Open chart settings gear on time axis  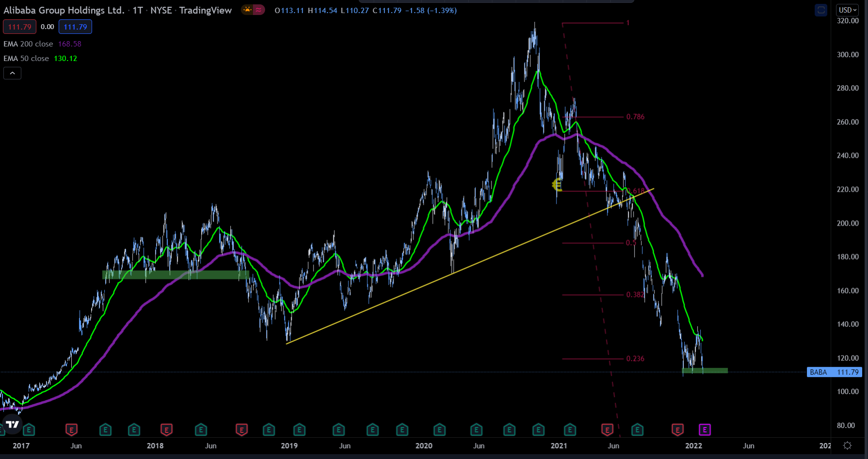tap(848, 445)
